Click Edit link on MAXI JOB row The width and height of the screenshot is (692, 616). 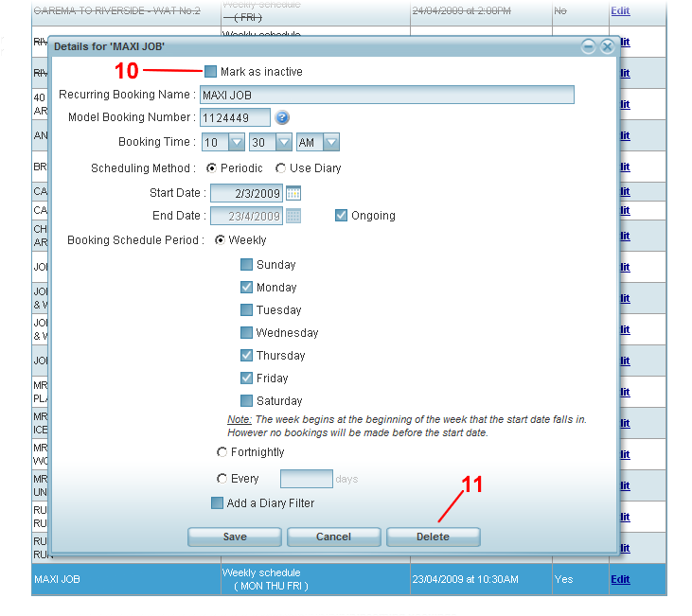[x=620, y=579]
